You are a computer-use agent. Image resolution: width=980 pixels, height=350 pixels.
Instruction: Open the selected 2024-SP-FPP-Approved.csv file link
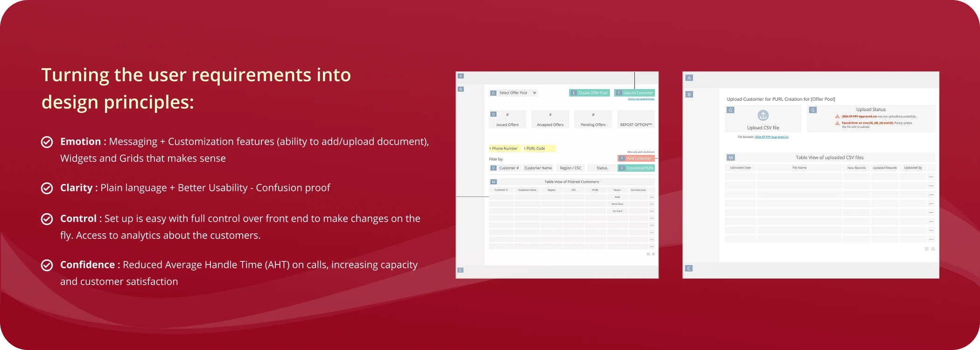point(772,137)
